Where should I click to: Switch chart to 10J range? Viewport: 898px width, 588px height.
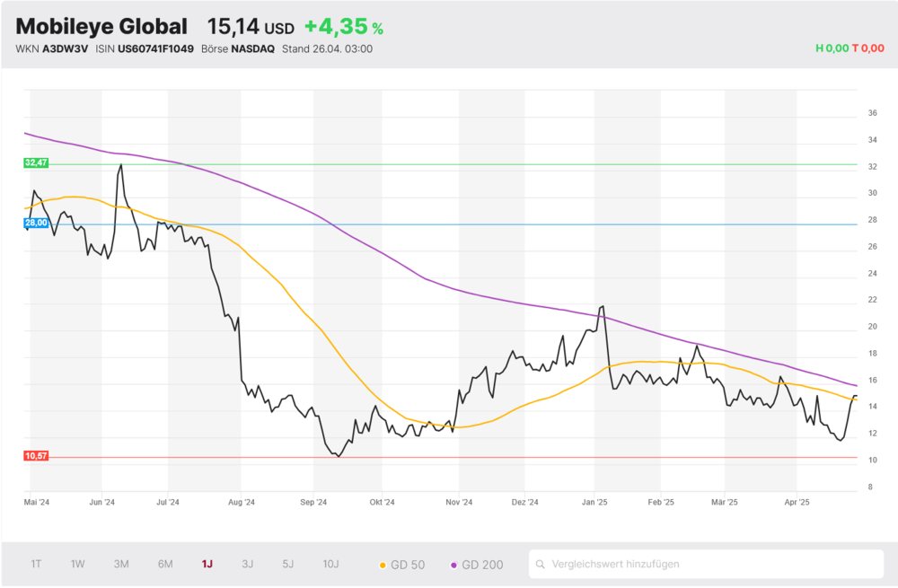point(331,564)
